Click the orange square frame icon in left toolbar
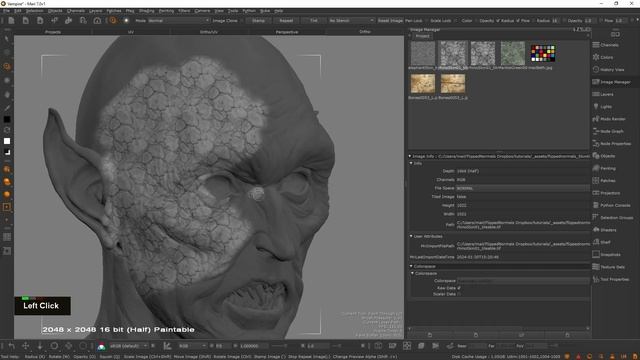This screenshot has width=640, height=360. click(x=7, y=207)
